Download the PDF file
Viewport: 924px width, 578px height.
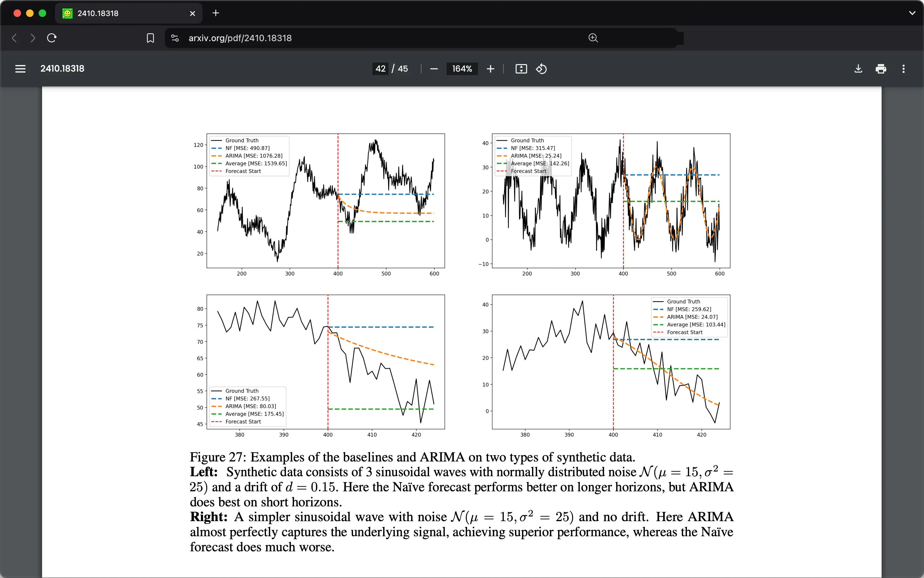click(x=858, y=69)
